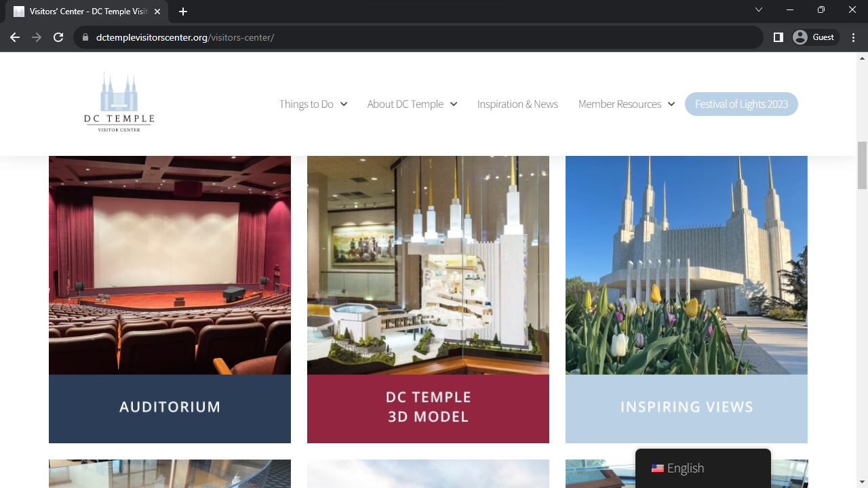Open the Member Resources menu item
868x488 pixels.
pos(620,104)
